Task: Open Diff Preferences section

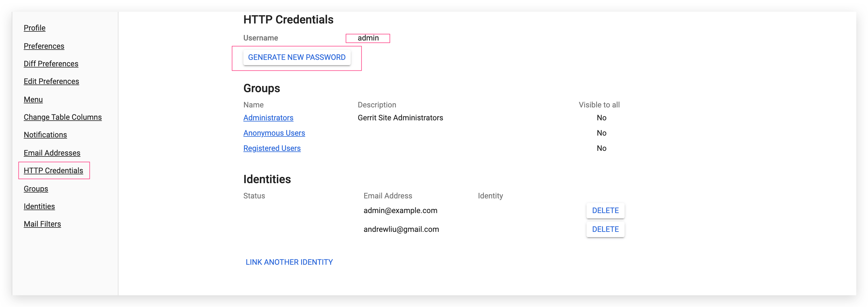Action: 51,64
